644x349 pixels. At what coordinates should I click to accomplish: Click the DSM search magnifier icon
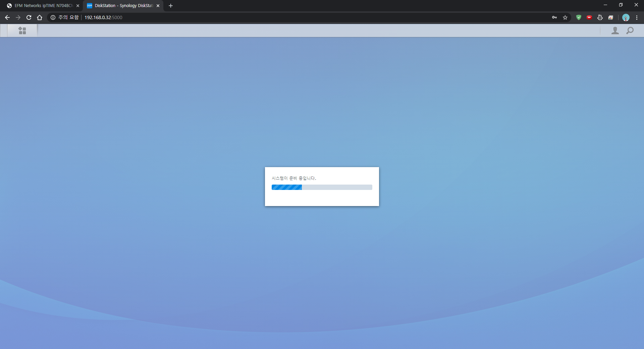(x=630, y=31)
